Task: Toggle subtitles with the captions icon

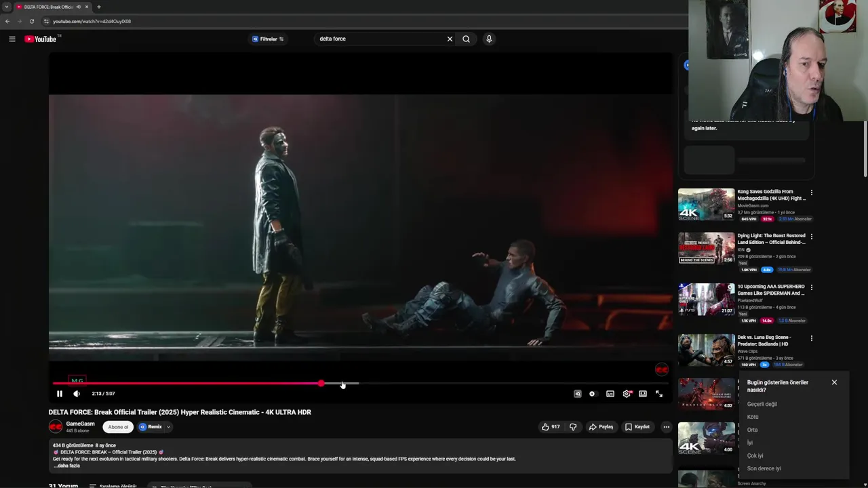Action: (610, 394)
